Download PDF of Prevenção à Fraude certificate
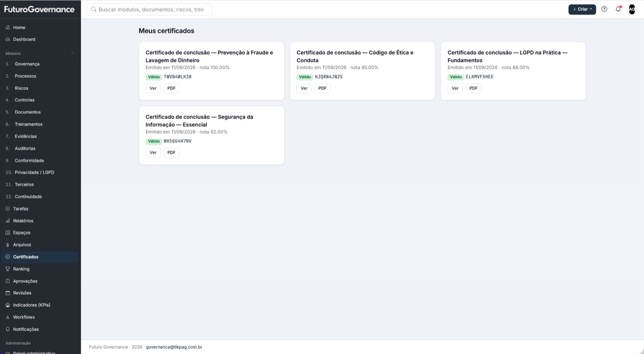Screen dimensions: 644x354 point(171,88)
